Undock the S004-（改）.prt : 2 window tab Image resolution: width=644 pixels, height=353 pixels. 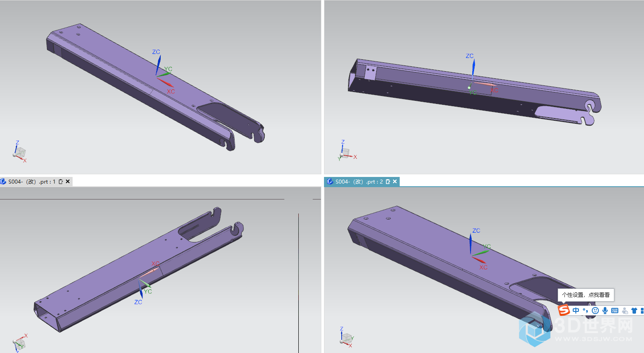388,181
